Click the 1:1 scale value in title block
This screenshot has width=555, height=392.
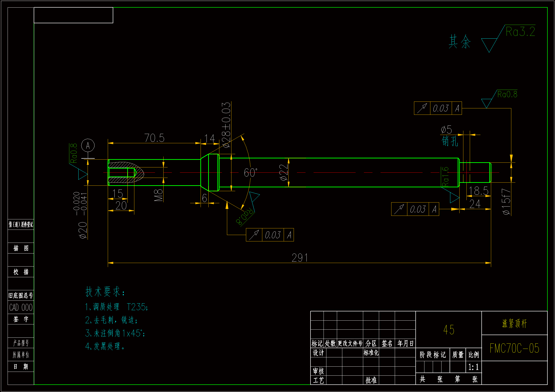click(473, 367)
